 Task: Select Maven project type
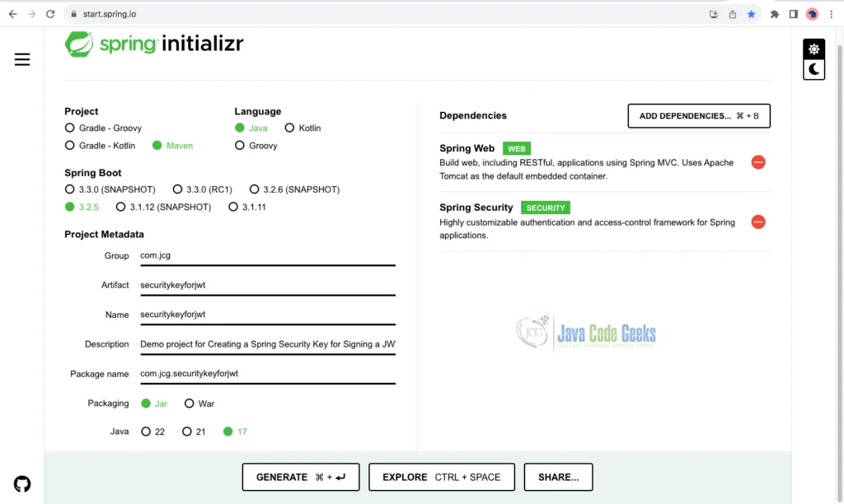pyautogui.click(x=173, y=145)
